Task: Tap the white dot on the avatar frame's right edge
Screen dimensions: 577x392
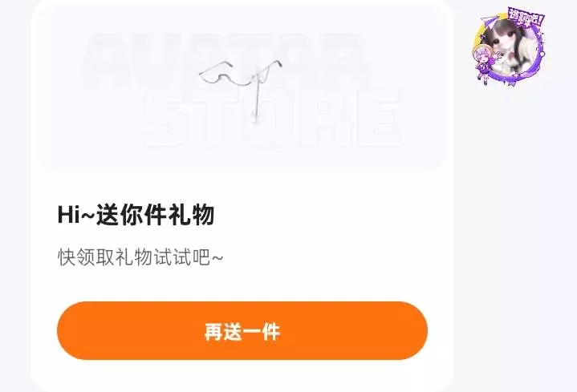Action: [x=542, y=54]
